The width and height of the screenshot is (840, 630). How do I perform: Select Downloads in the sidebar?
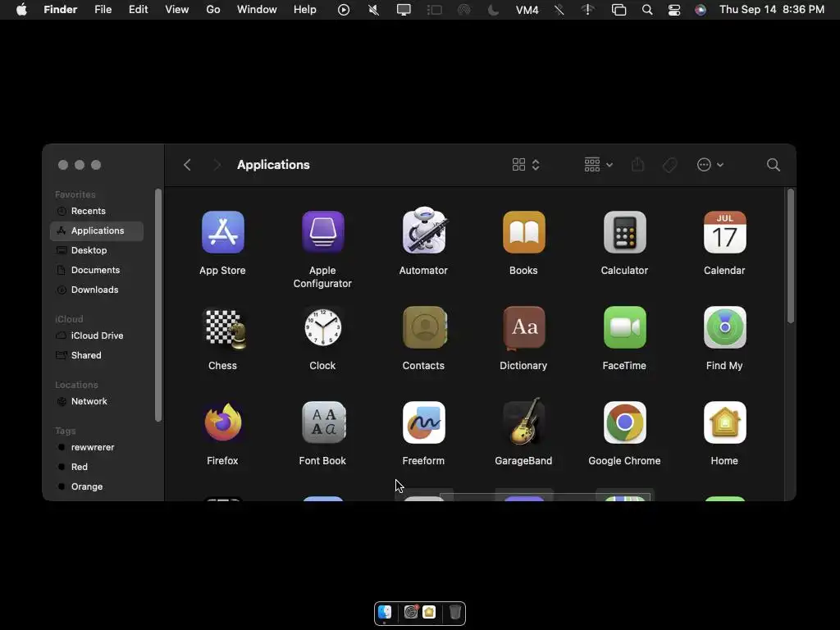97,290
